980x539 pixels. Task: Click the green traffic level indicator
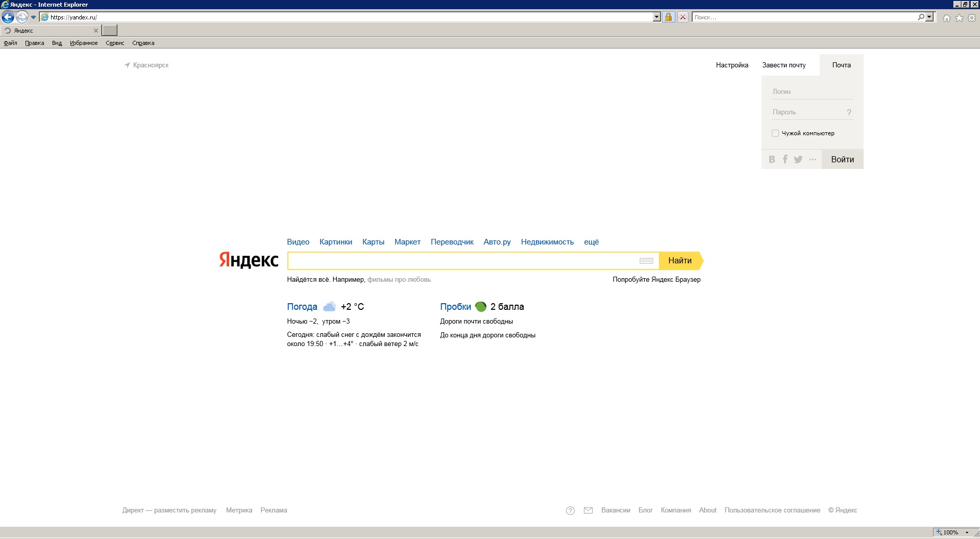pyautogui.click(x=481, y=307)
